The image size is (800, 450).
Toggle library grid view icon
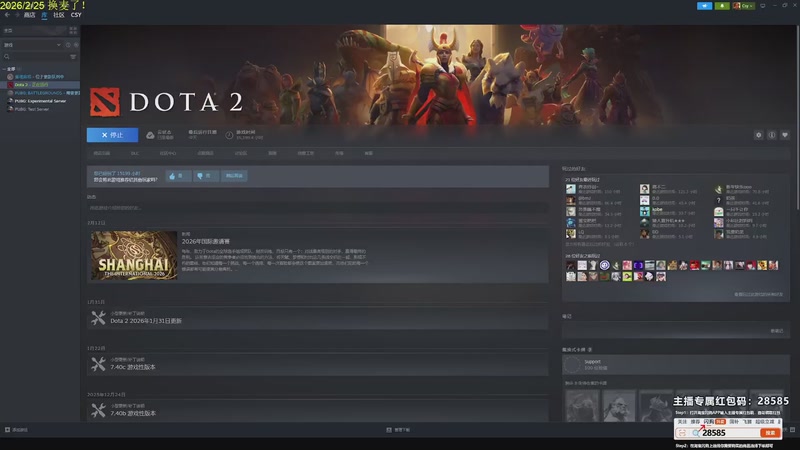click(73, 31)
